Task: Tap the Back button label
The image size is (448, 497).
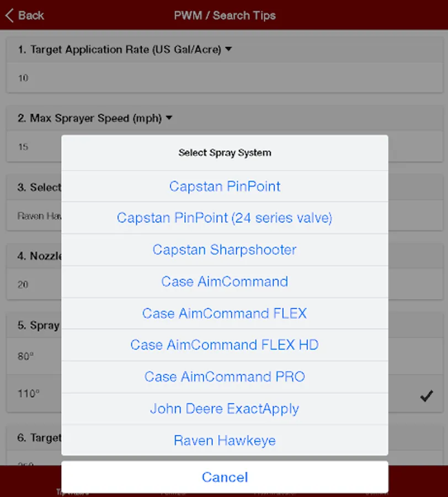Action: 31,15
